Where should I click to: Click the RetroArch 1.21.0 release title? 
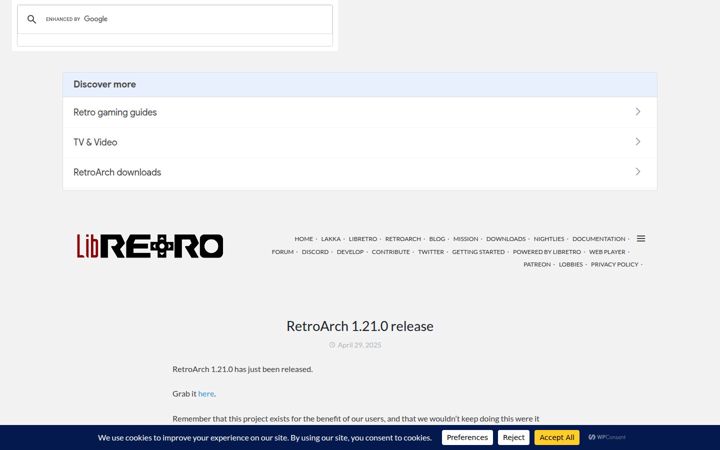360,326
